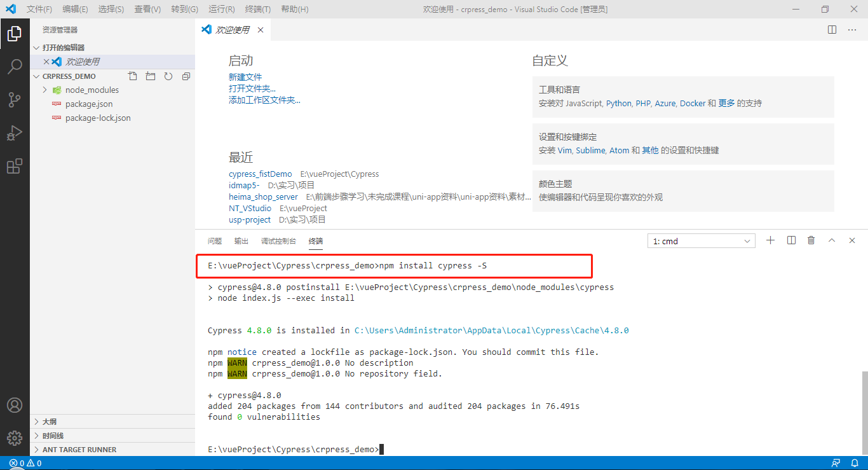
Task: Open recent project heima_shop_server
Action: (263, 197)
